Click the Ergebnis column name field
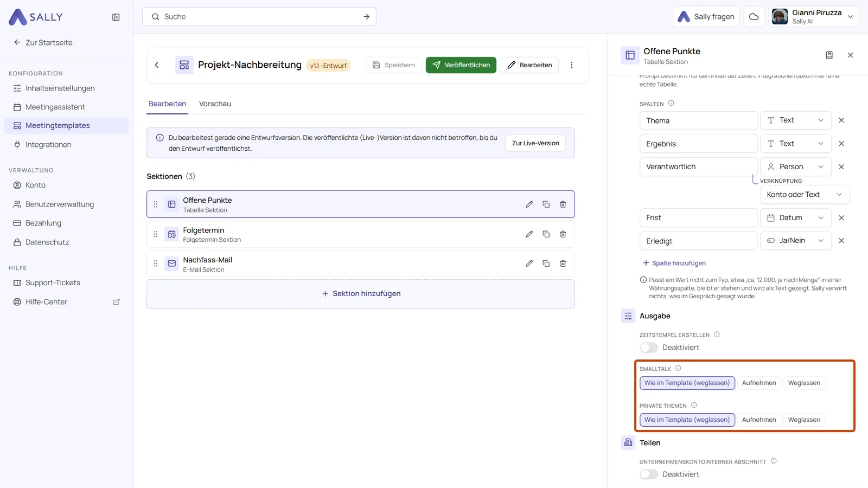This screenshot has height=488, width=868. [x=698, y=144]
